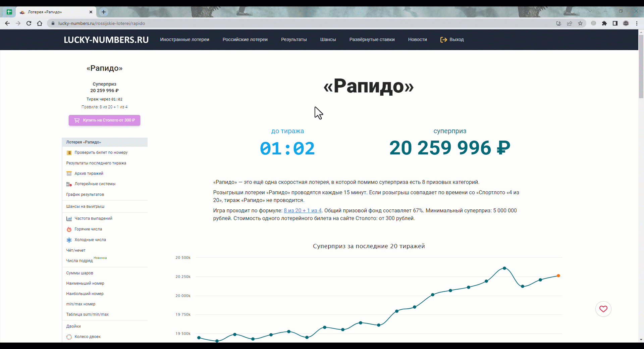The image size is (644, 349).
Task: Reload the page with browser refresh icon
Action: click(29, 23)
